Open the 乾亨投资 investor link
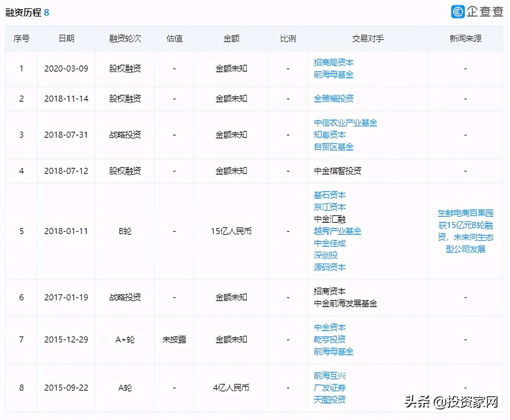Image resolution: width=510 pixels, height=420 pixels. (330, 339)
